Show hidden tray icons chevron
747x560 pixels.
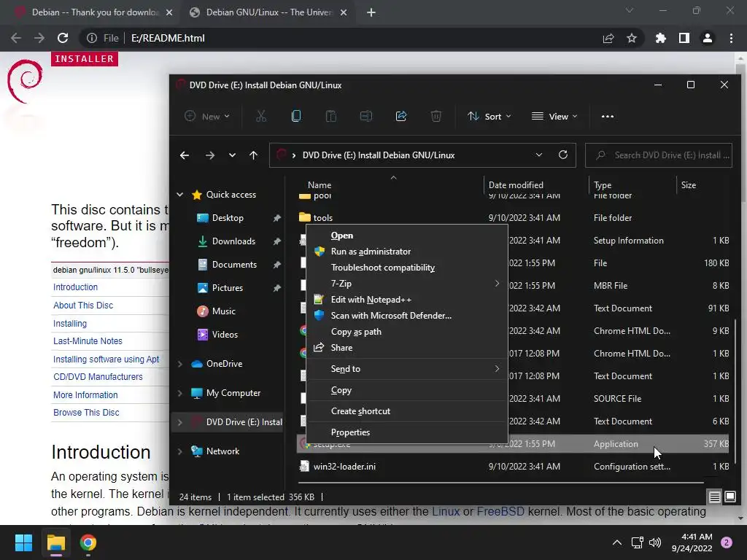pos(617,542)
